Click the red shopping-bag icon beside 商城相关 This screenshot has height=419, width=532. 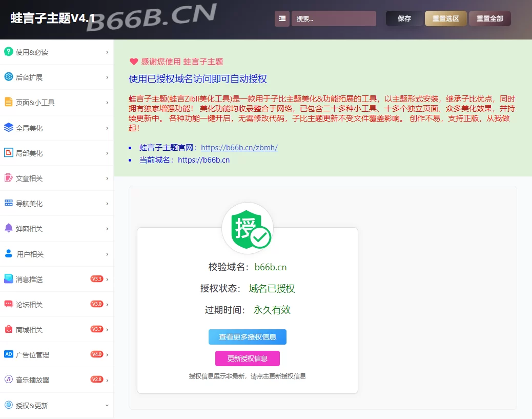tap(9, 329)
